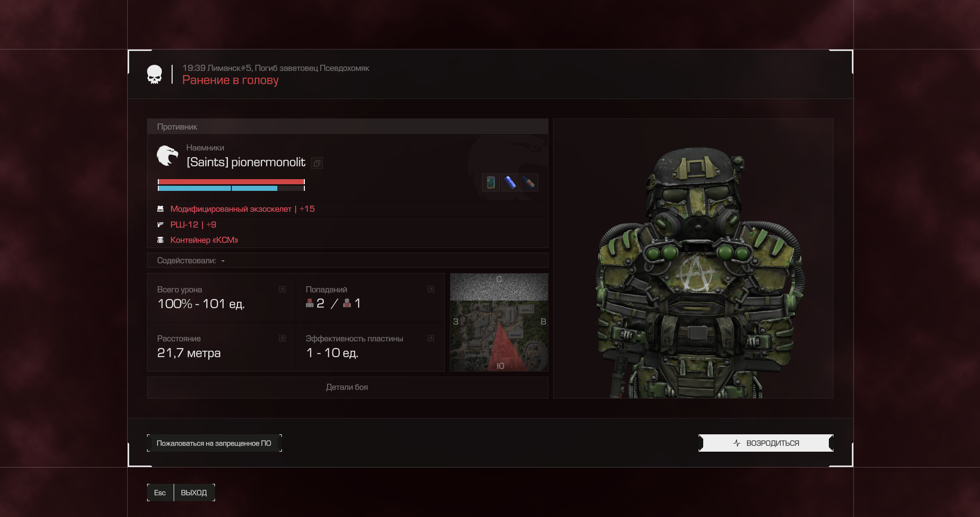980x517 pixels.
Task: Click the minimap with the red shot cone
Action: click(499, 322)
